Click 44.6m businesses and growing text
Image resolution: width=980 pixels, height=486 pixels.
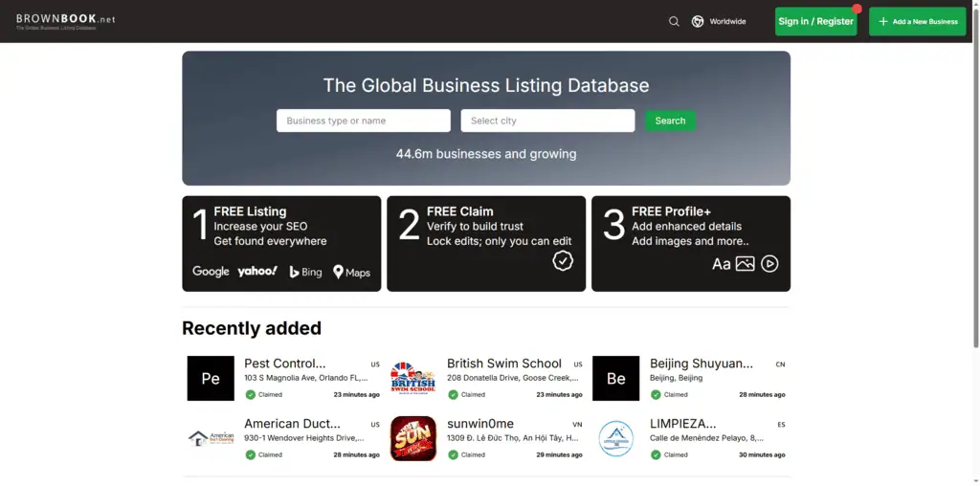tap(486, 154)
